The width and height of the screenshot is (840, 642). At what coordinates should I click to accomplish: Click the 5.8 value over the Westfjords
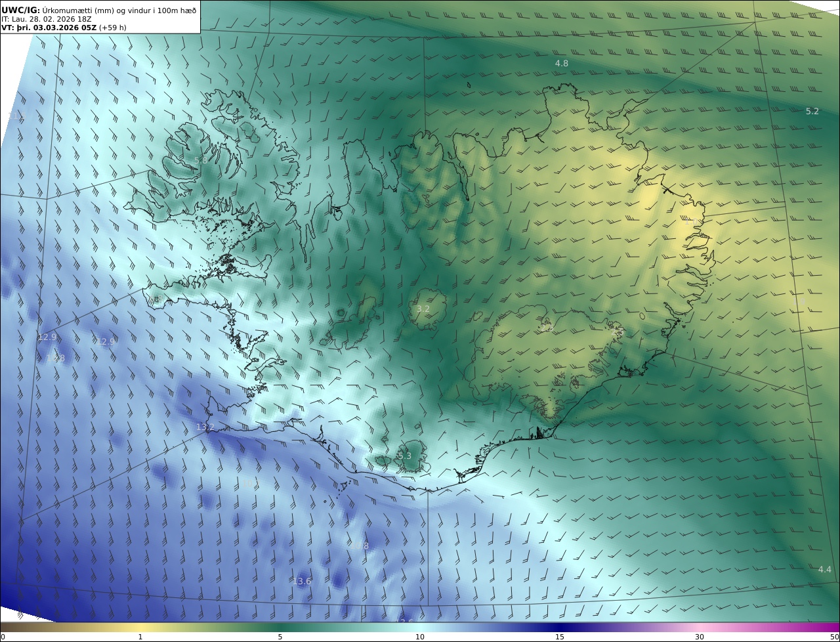click(201, 160)
